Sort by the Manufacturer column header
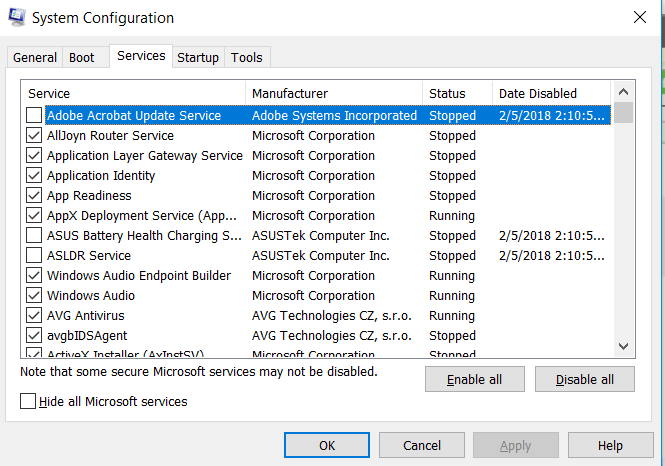The width and height of the screenshot is (665, 466). click(334, 93)
